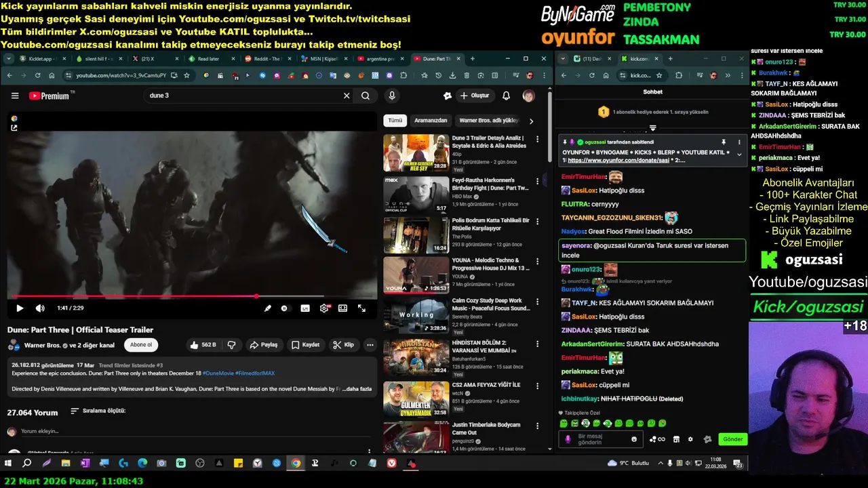Open tab search dropdown in Kick window
The image size is (868, 488).
[563, 59]
